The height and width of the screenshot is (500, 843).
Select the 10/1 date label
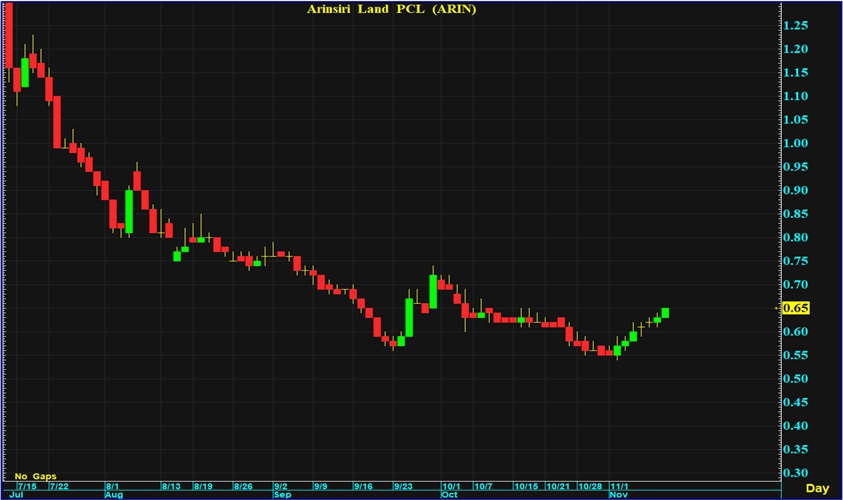(x=452, y=486)
